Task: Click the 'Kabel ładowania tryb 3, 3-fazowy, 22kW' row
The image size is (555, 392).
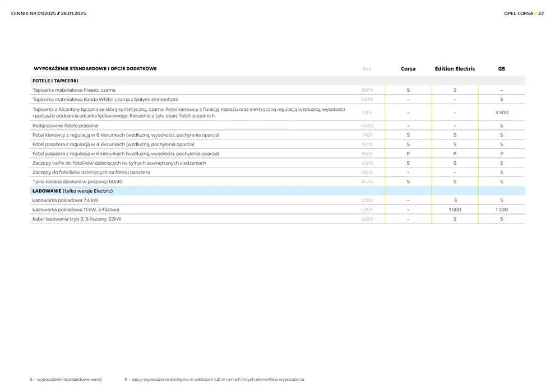Action: 77,219
